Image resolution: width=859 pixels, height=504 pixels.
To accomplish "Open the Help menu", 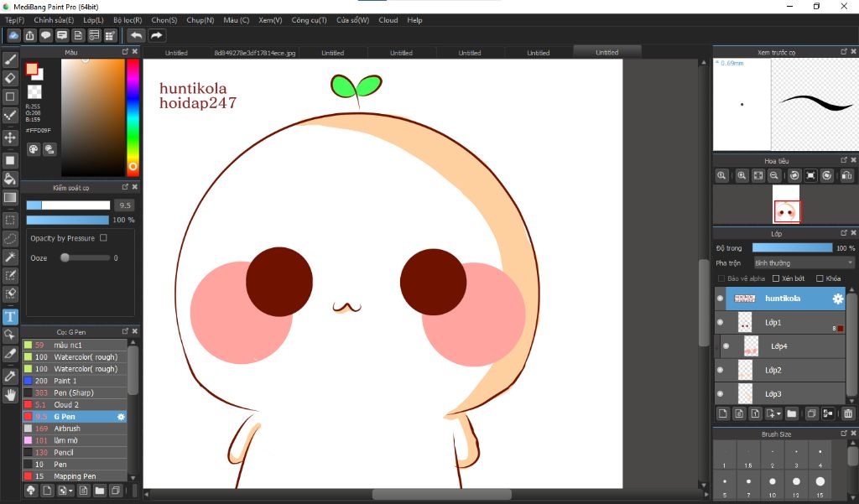I will coord(414,20).
